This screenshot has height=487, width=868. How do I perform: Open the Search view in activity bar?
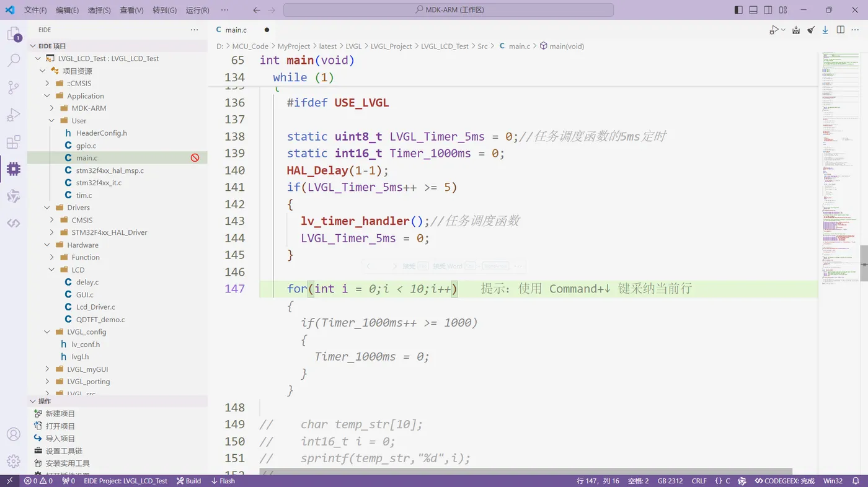click(x=14, y=61)
